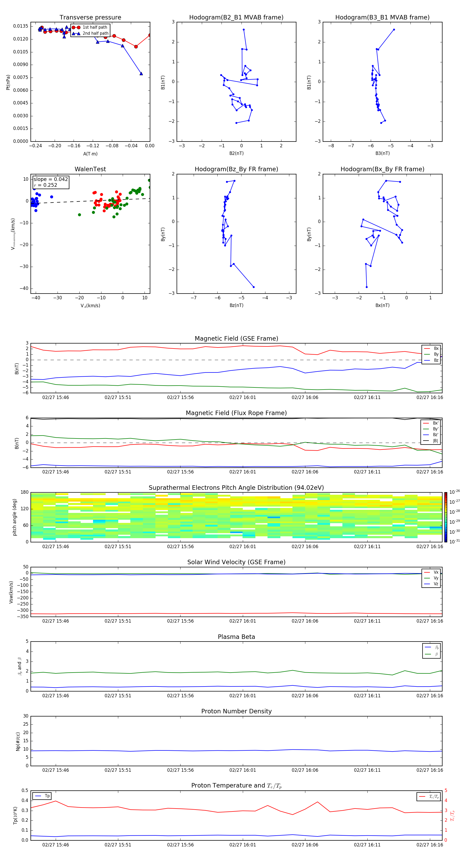Select the "WalenTest" plot title
473x868 pixels.
[x=90, y=169]
